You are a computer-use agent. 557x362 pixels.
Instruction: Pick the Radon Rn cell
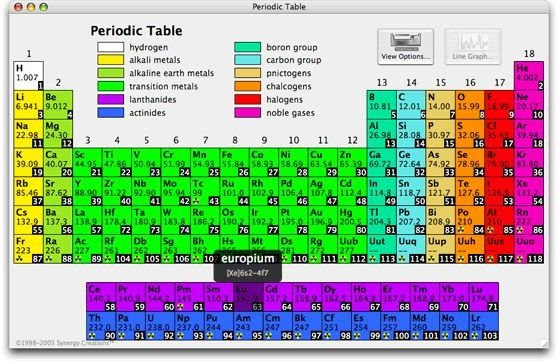tap(529, 220)
